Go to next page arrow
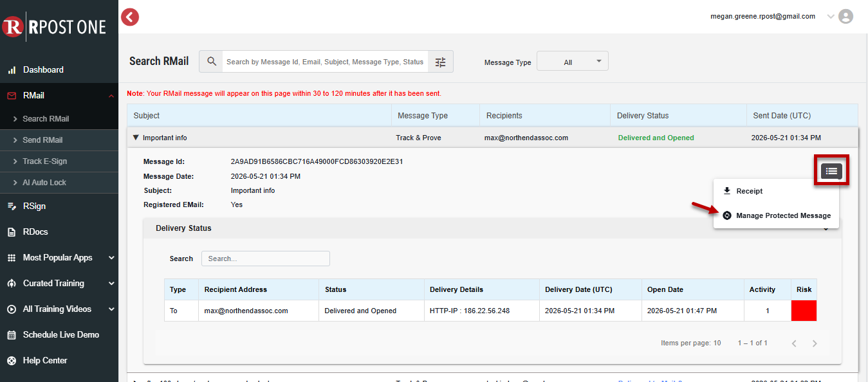 (x=815, y=343)
